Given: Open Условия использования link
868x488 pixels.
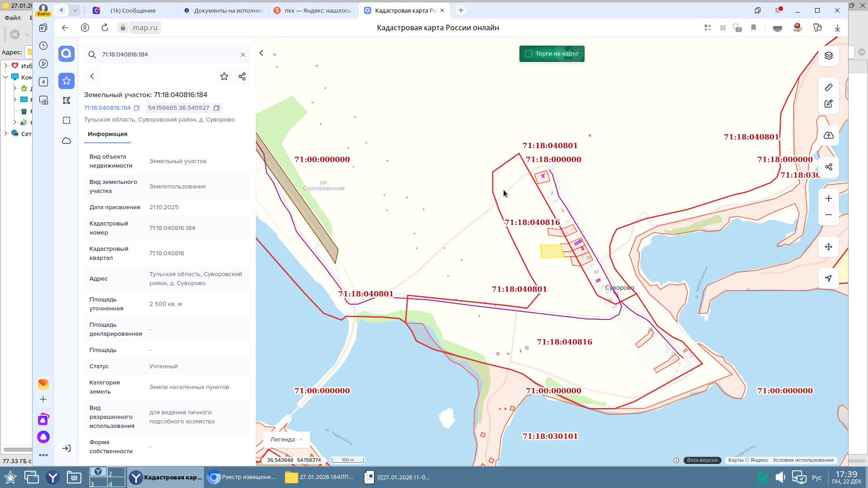Looking at the screenshot, I should [803, 460].
